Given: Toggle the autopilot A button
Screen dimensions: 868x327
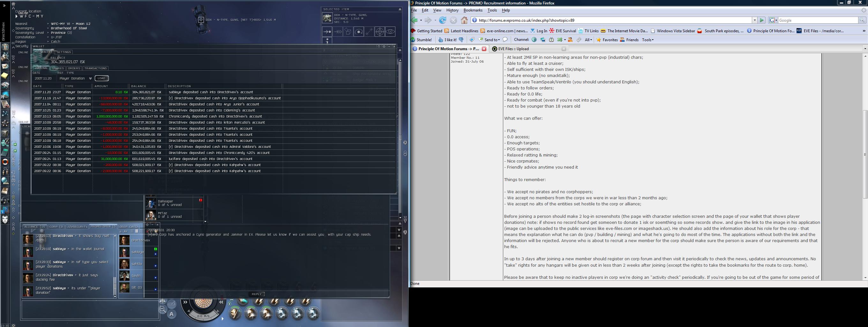Looking at the screenshot, I should (x=171, y=314).
